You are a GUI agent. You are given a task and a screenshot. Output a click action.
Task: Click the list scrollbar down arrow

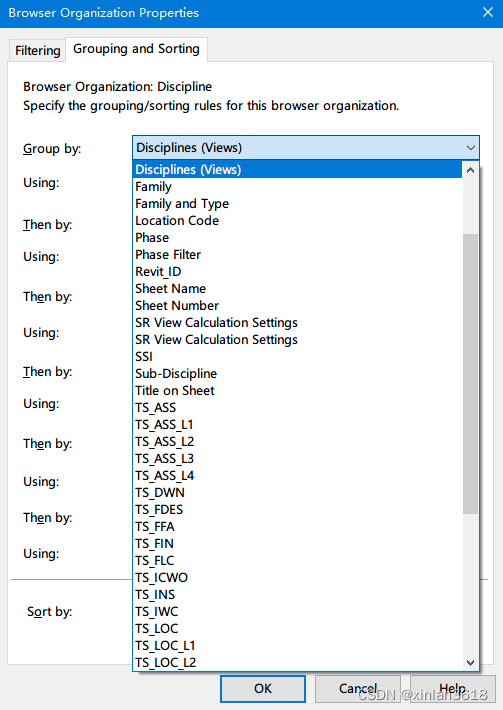[x=470, y=663]
